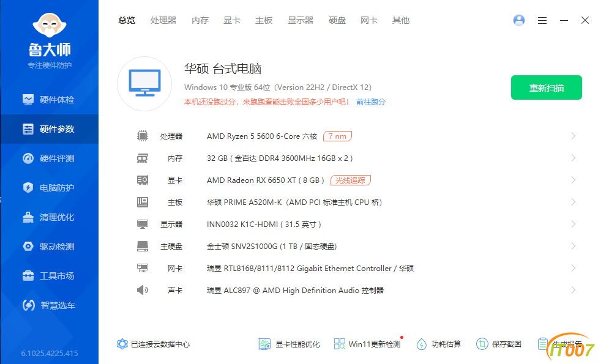598x364 pixels.
Task: Expand the 主硬盘 row chevron
Action: tap(573, 246)
